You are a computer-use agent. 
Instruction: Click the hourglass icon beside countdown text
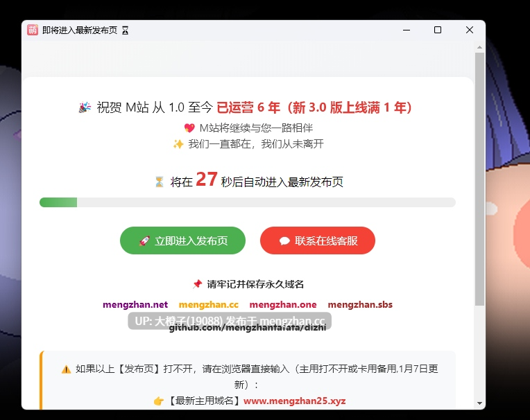(x=159, y=182)
